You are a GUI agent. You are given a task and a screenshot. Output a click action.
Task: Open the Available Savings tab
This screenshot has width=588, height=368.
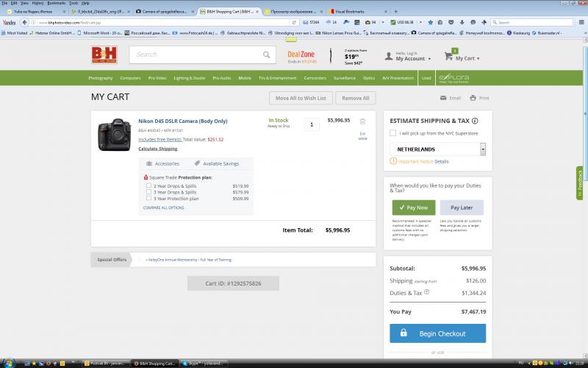(x=216, y=163)
